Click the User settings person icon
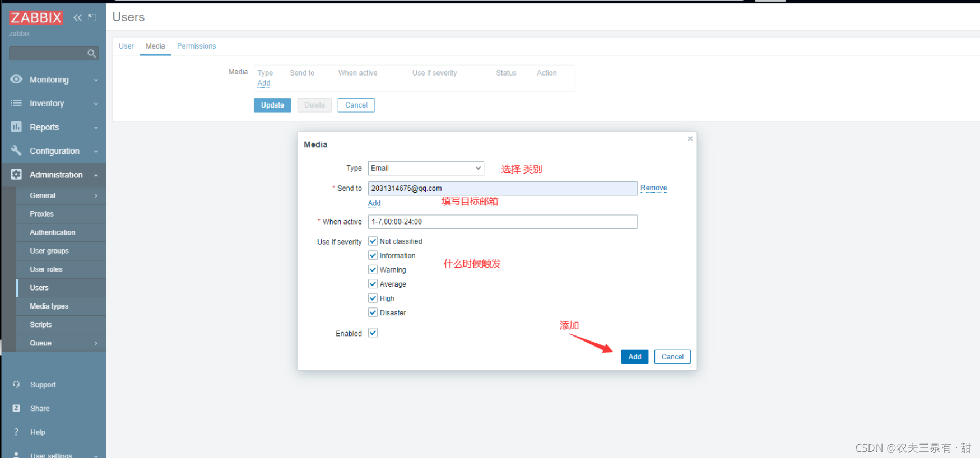Image resolution: width=980 pixels, height=458 pixels. (x=16, y=455)
